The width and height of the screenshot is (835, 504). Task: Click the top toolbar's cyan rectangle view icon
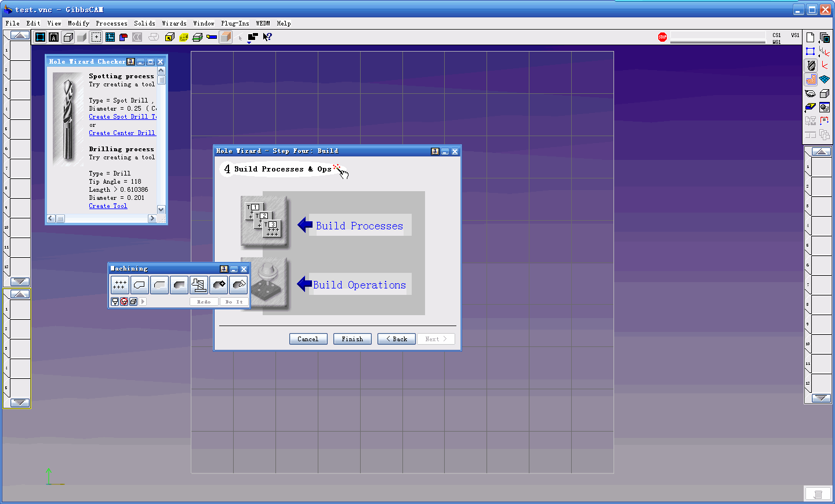point(40,37)
